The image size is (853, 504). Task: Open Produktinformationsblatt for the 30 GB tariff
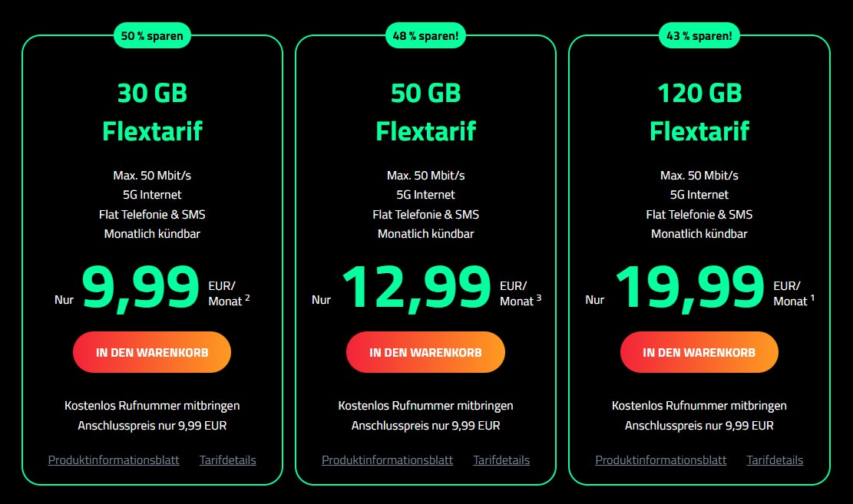(114, 460)
